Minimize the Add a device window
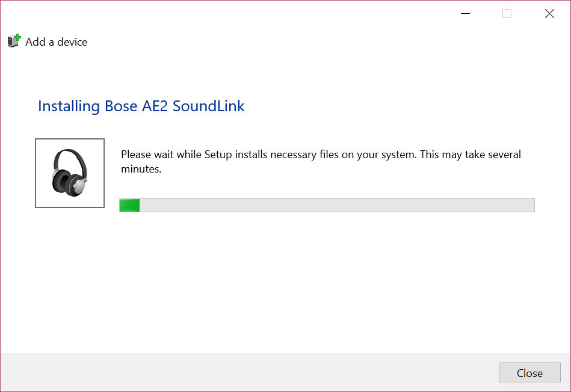This screenshot has width=571, height=392. tap(465, 14)
